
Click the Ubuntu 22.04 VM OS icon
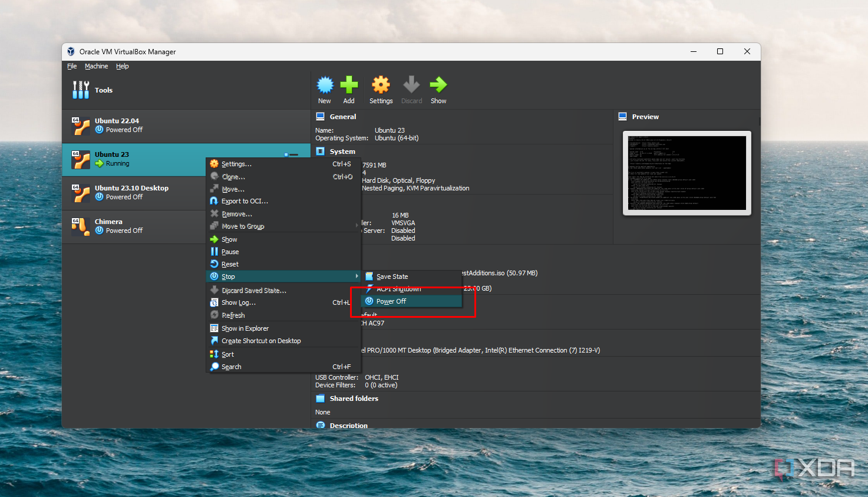(x=81, y=126)
